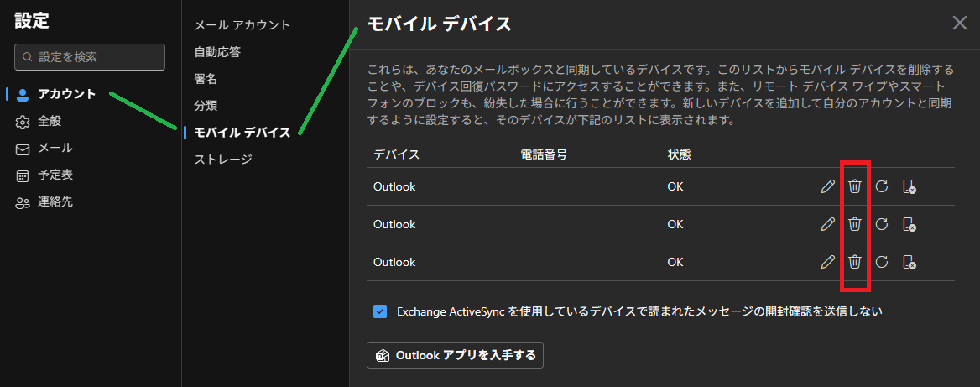
Task: Click Outlook device name in middle row
Action: point(394,224)
